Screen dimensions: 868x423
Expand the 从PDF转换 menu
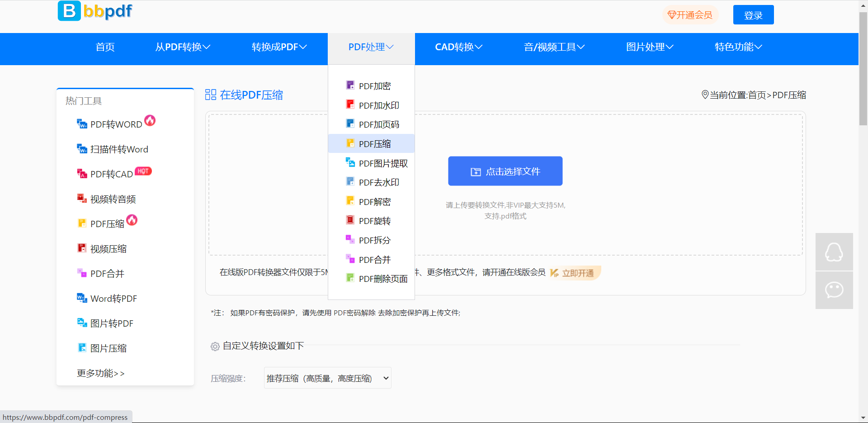pos(183,47)
